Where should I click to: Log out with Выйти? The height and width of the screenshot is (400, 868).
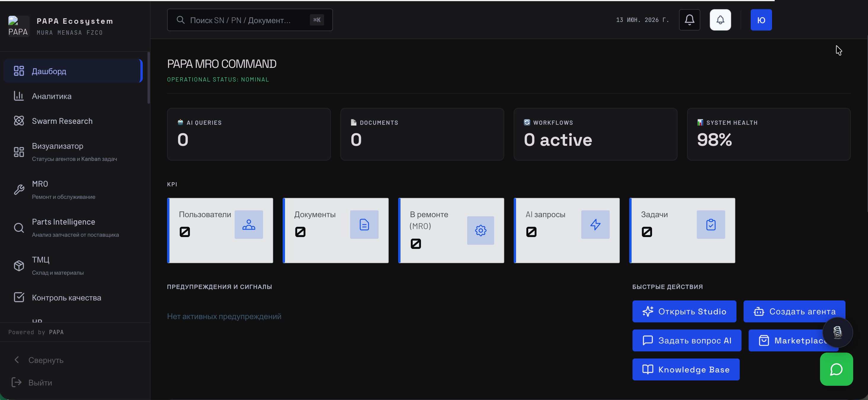pos(32,383)
